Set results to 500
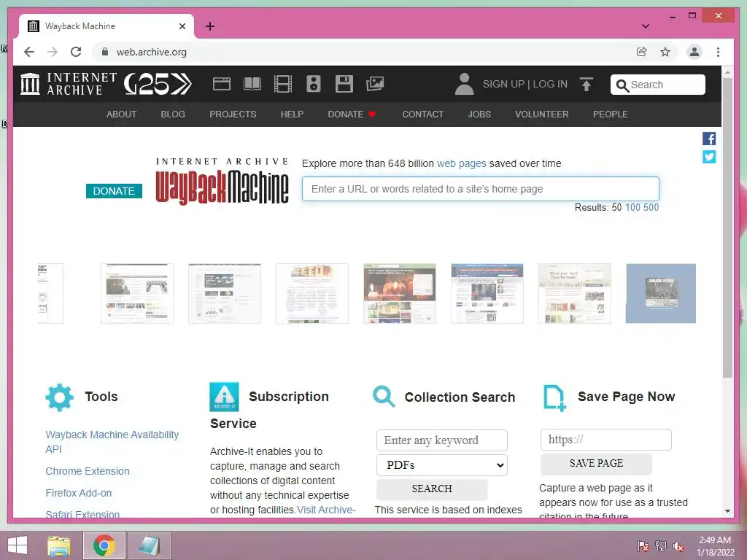 click(x=651, y=208)
